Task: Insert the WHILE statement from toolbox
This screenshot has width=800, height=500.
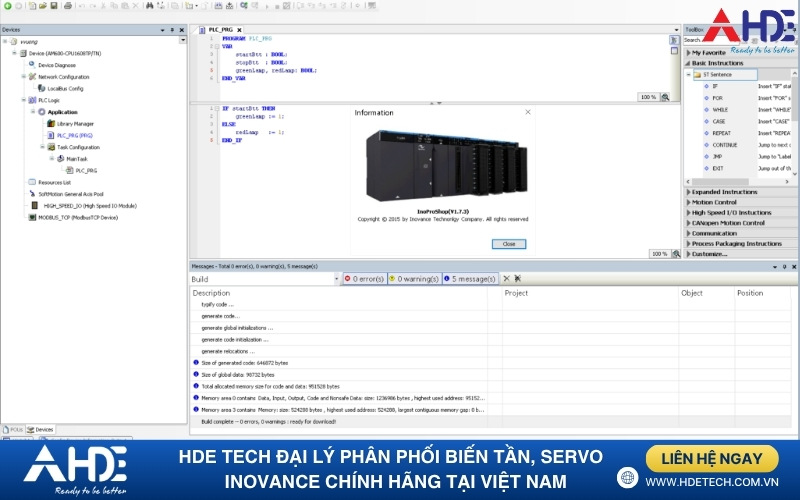Action: coord(720,110)
